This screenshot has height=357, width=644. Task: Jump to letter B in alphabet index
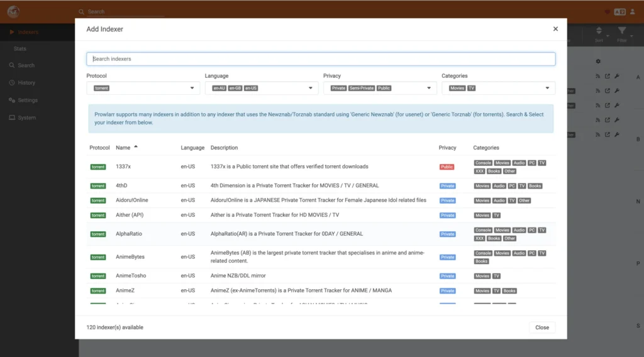(x=638, y=139)
